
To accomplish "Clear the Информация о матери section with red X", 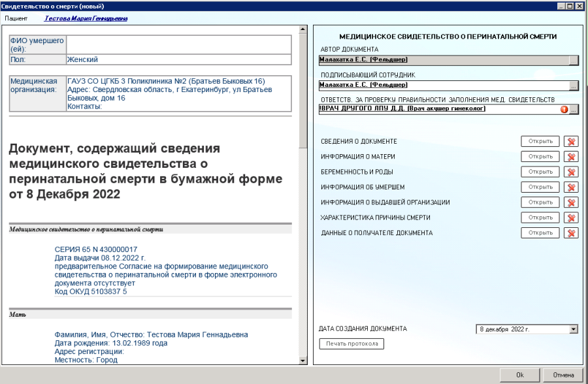I will [x=571, y=157].
